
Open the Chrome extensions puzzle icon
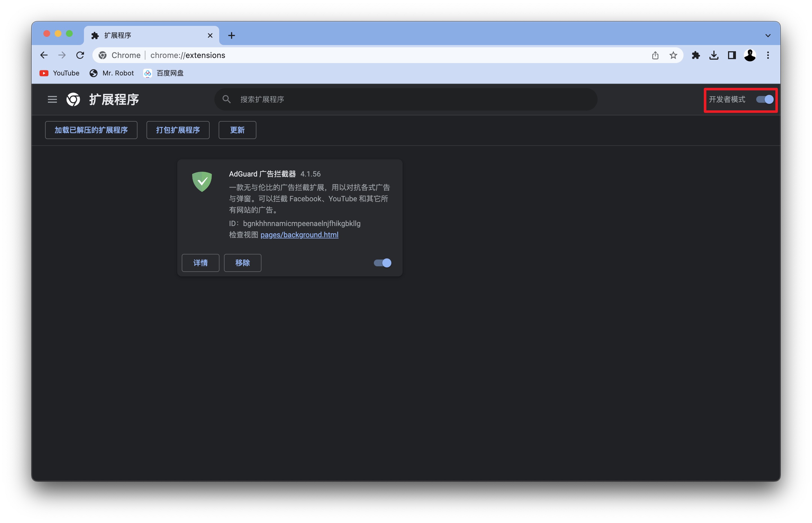click(695, 55)
